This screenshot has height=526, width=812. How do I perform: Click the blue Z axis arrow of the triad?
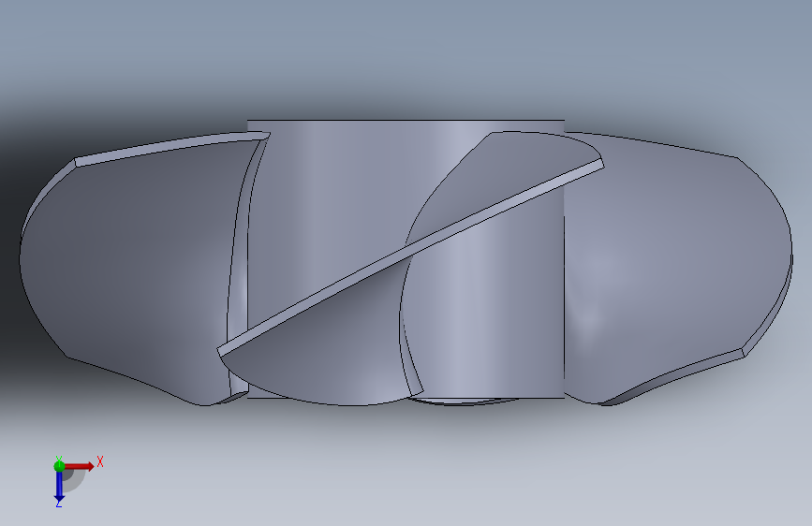point(59,487)
